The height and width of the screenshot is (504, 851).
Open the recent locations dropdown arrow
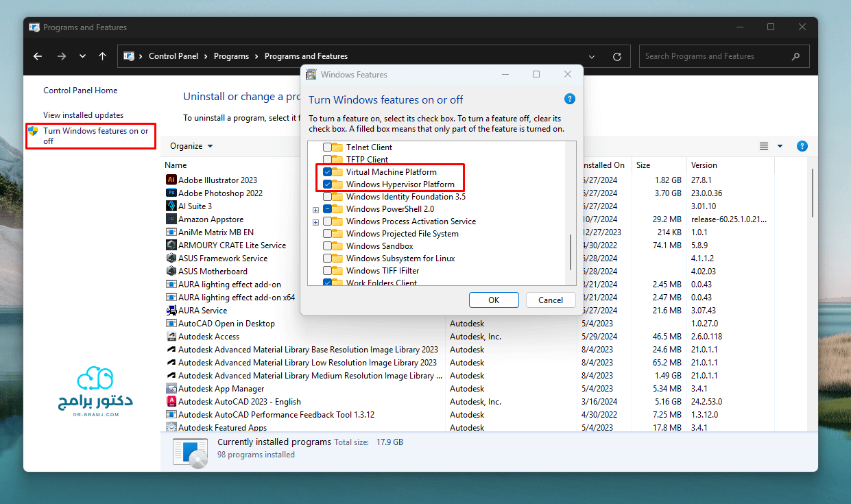click(x=82, y=56)
